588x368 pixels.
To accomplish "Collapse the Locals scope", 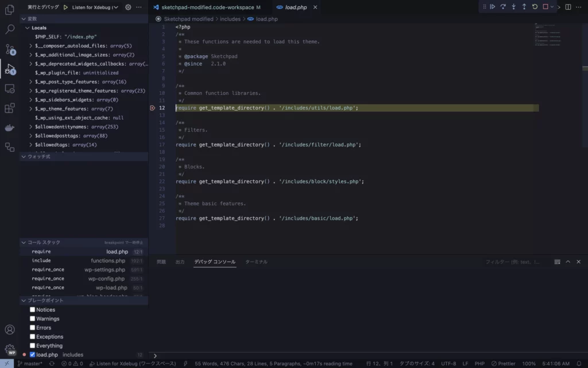I will click(x=28, y=28).
